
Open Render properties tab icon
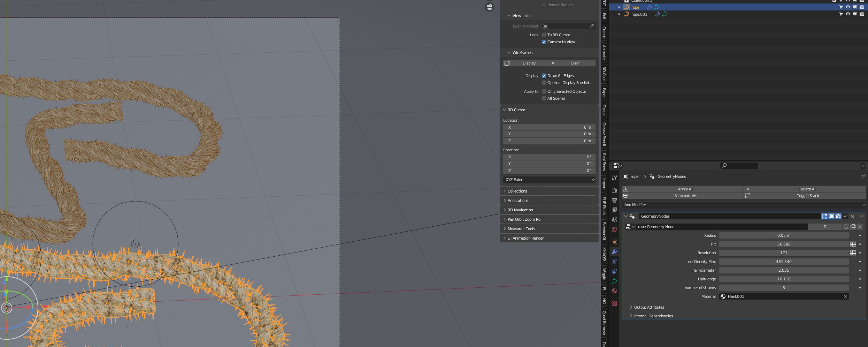tap(614, 190)
